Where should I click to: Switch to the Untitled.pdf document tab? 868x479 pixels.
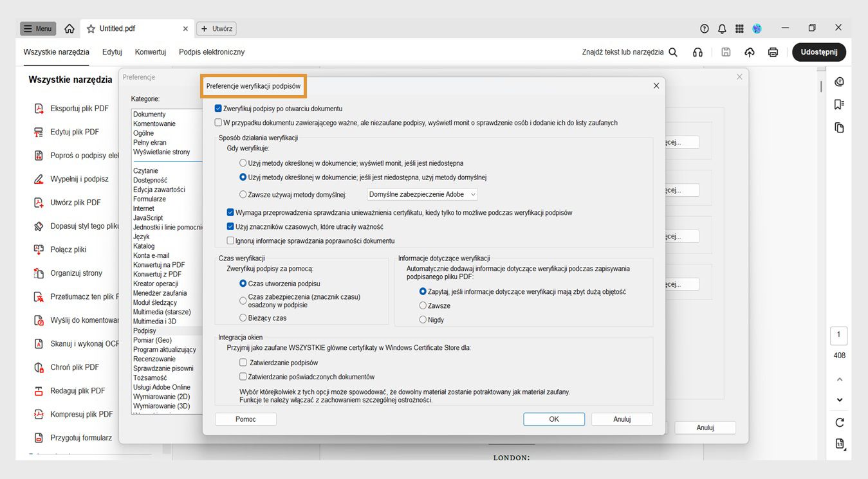coord(136,29)
